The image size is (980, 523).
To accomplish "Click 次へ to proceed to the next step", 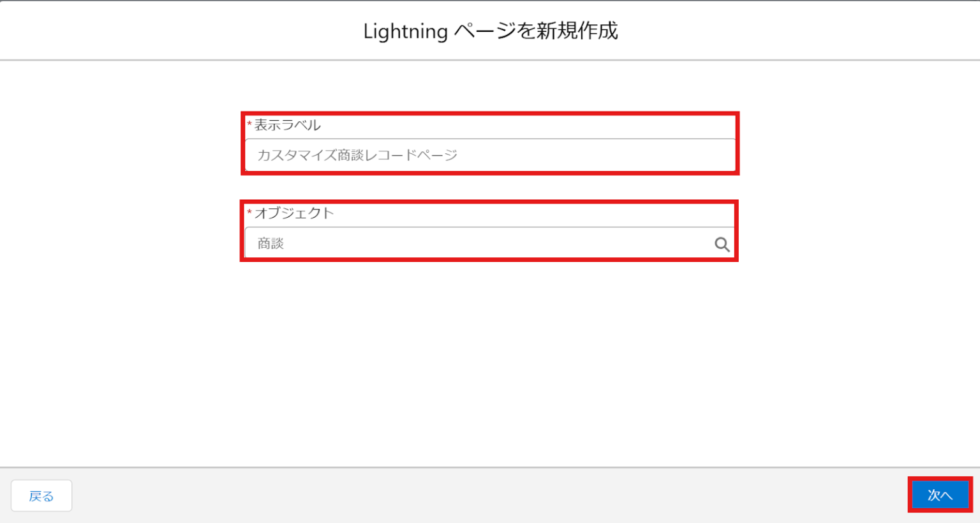I will tap(939, 494).
